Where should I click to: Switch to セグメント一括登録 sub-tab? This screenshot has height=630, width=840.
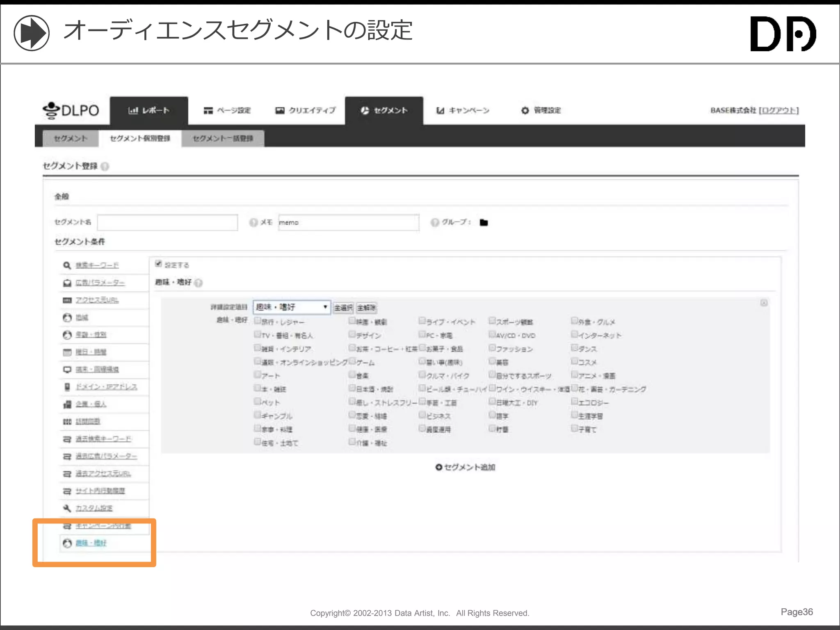(x=223, y=139)
